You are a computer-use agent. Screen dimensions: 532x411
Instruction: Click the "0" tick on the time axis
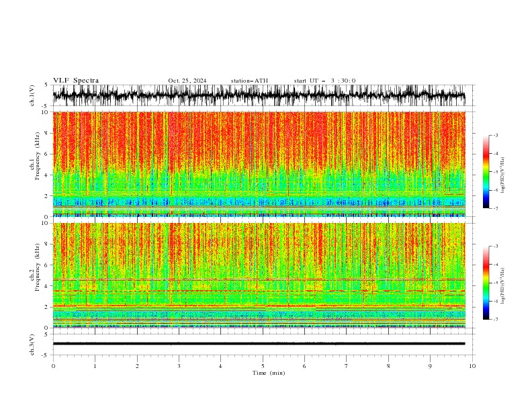53,366
